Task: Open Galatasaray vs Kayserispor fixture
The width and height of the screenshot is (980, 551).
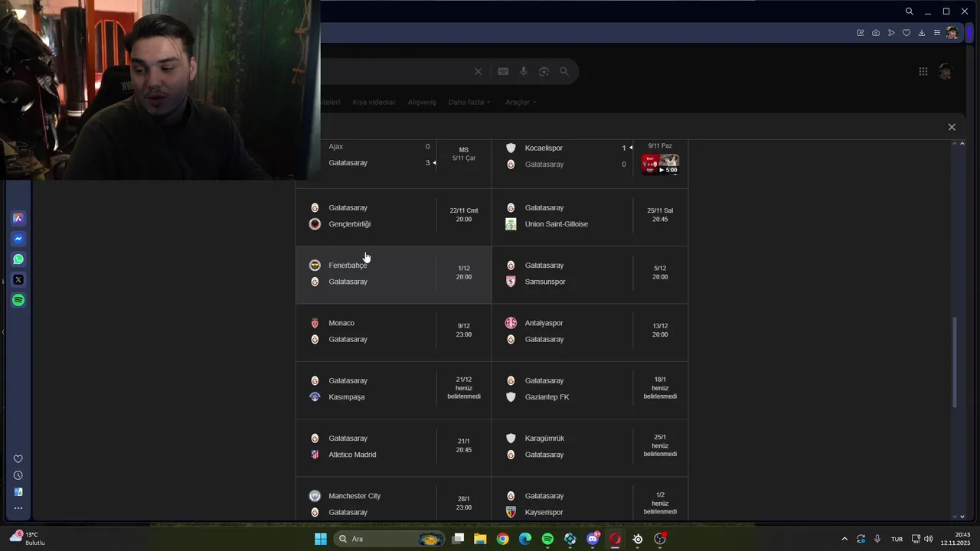Action: tap(590, 500)
